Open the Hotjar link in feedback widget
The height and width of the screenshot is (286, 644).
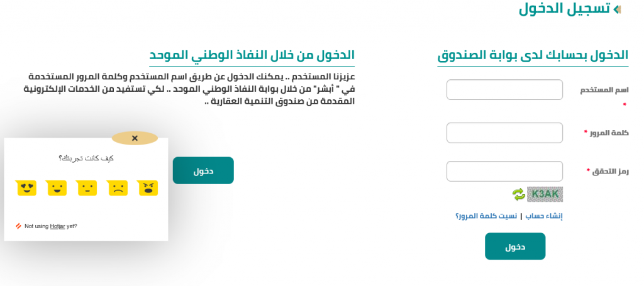pos(58,226)
